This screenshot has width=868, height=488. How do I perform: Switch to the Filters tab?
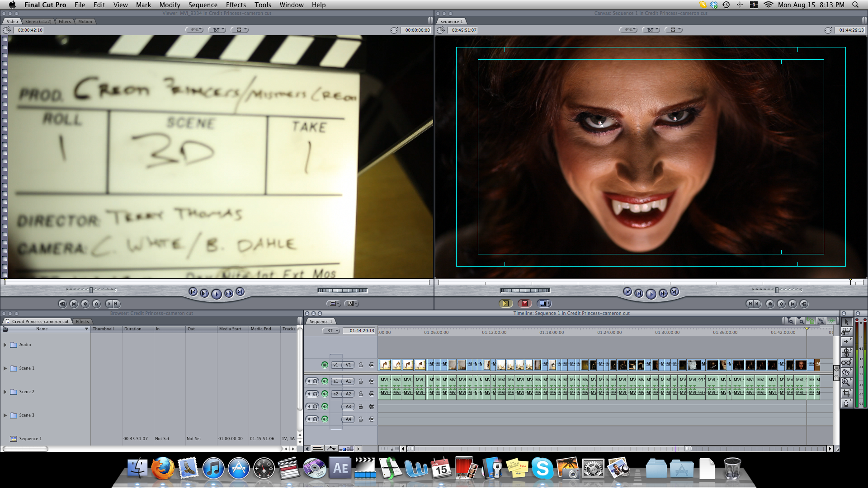64,21
